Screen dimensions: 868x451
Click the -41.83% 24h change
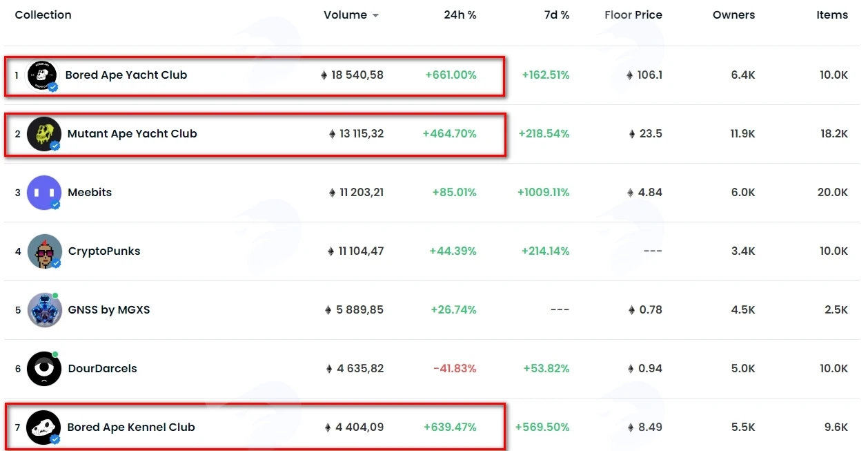coord(455,369)
